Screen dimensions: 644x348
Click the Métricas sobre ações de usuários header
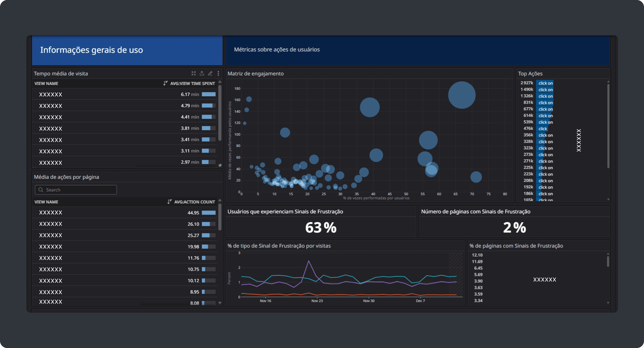(277, 49)
